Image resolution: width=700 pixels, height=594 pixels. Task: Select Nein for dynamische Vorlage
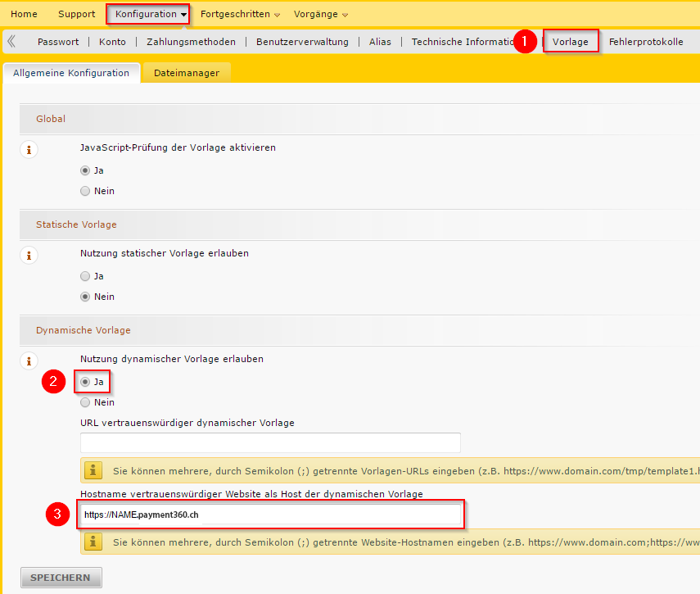[85, 402]
